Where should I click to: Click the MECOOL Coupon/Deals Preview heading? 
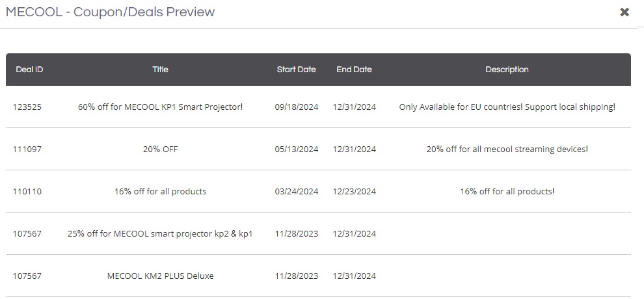point(110,12)
